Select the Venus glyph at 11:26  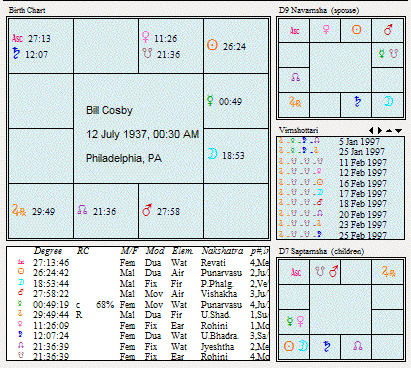pos(146,37)
